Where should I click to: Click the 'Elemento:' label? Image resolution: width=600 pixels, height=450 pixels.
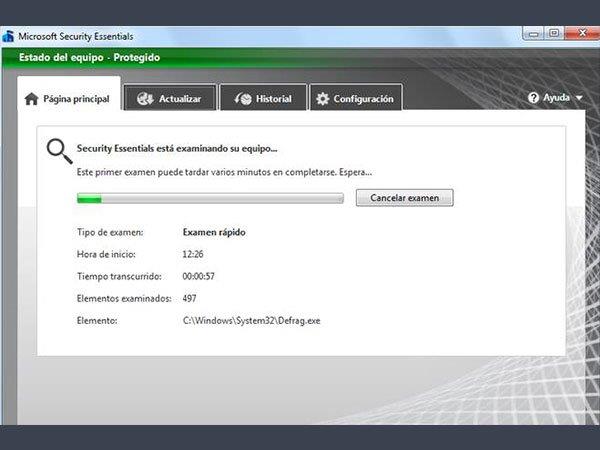(x=97, y=321)
